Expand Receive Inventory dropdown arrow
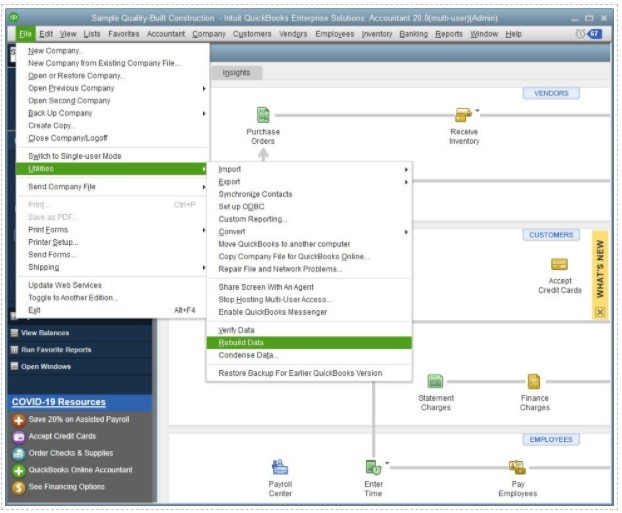 pyautogui.click(x=477, y=110)
